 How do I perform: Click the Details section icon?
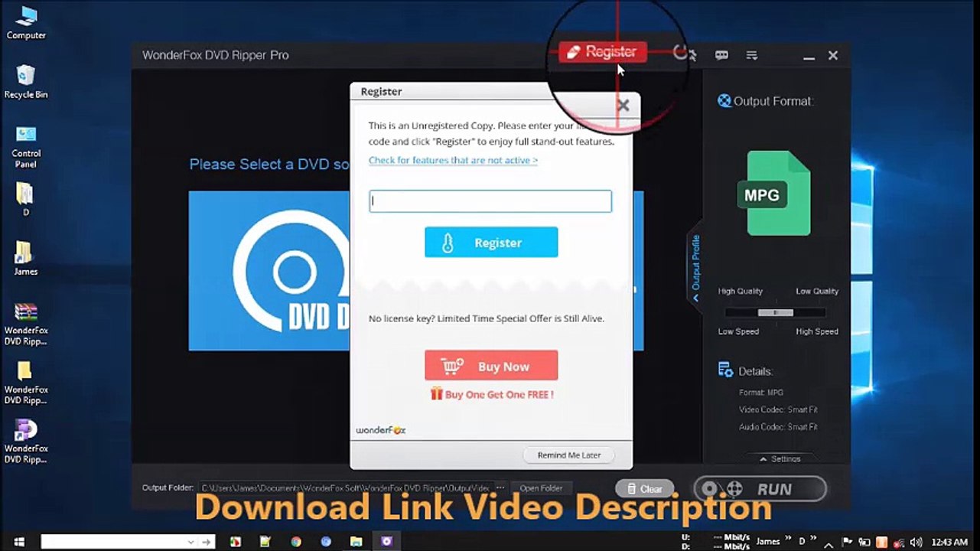[x=725, y=370]
